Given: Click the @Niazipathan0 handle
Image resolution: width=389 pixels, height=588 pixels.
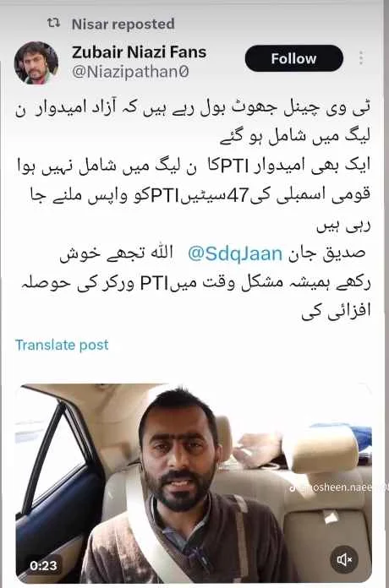Looking at the screenshot, I should pyautogui.click(x=130, y=72).
